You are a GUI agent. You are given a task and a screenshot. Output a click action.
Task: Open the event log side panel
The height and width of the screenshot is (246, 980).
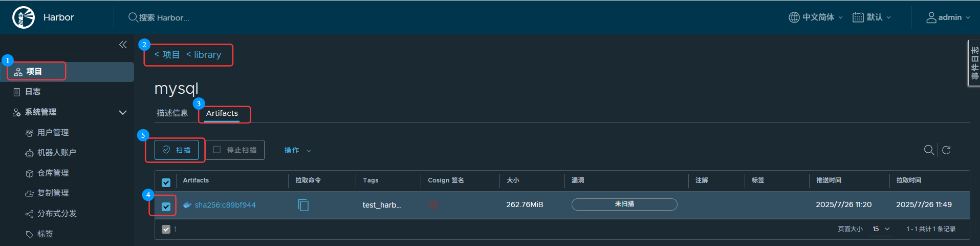click(x=974, y=63)
